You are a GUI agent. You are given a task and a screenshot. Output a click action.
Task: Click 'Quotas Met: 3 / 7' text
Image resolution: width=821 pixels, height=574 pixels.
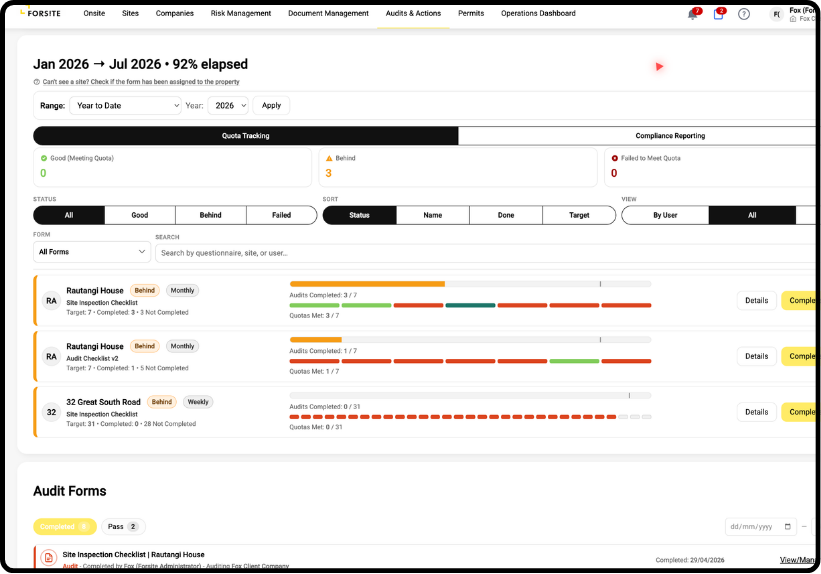pyautogui.click(x=314, y=316)
